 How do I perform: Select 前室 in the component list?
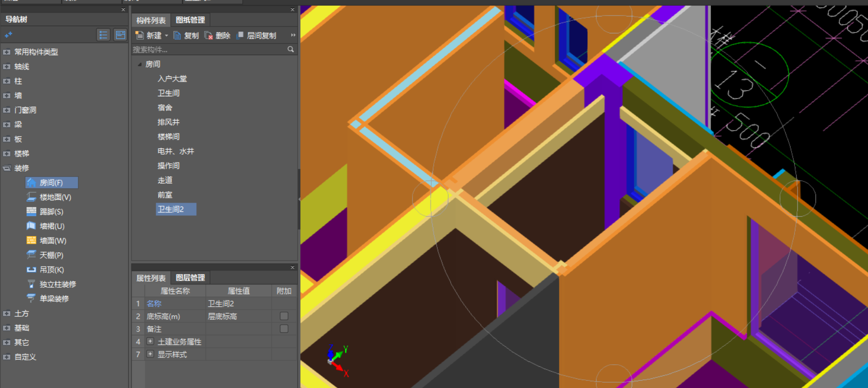[165, 195]
